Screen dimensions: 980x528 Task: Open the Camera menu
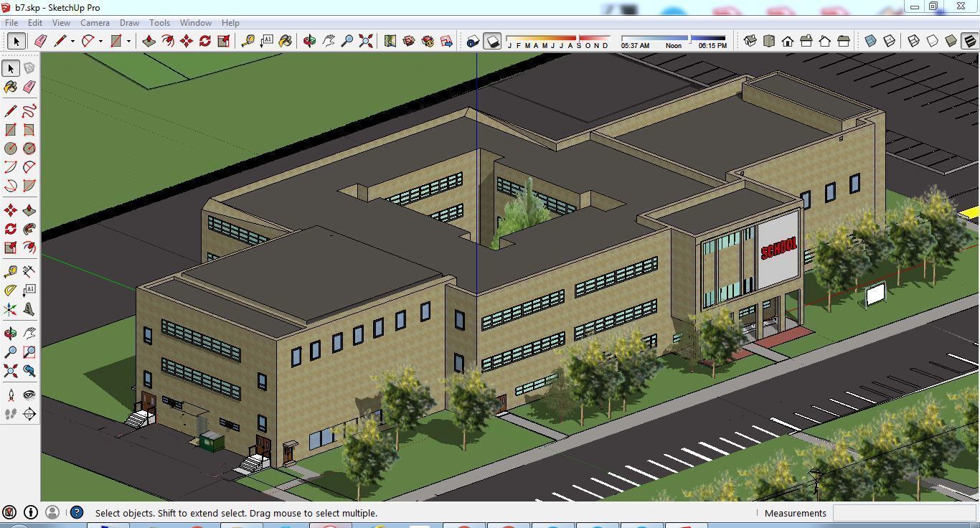point(95,22)
